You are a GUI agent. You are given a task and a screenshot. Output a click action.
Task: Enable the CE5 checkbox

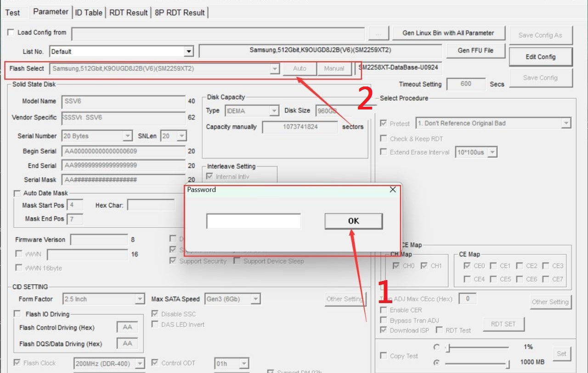[x=493, y=279]
